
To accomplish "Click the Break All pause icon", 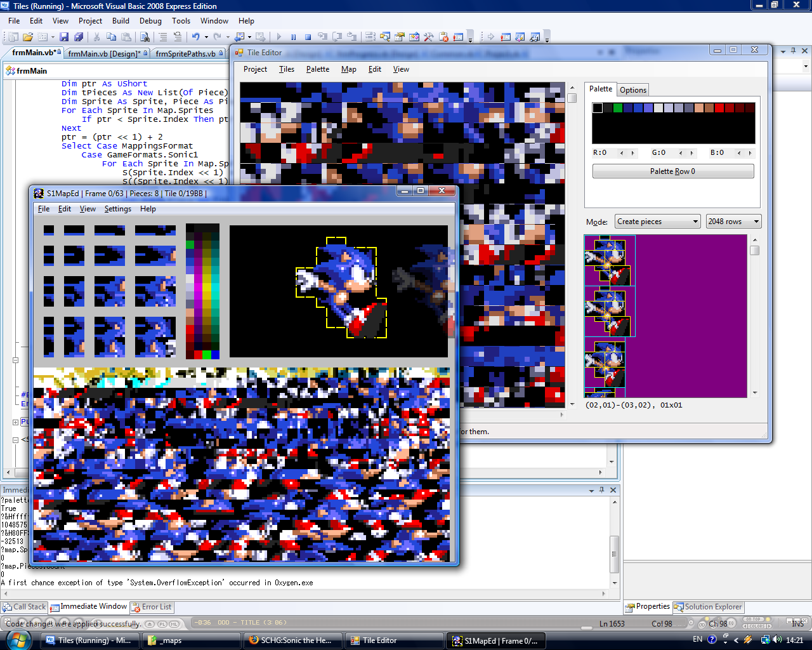I will tap(293, 37).
